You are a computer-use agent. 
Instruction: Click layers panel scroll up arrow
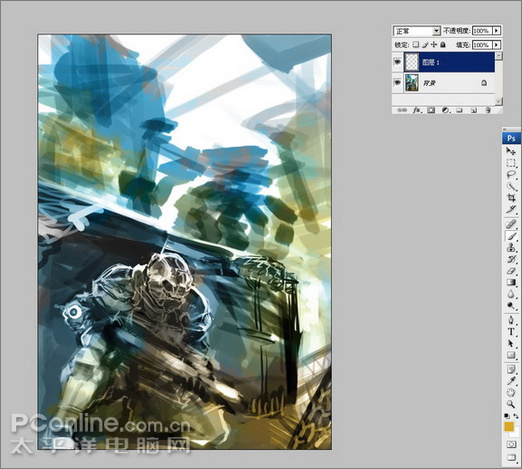pos(499,56)
